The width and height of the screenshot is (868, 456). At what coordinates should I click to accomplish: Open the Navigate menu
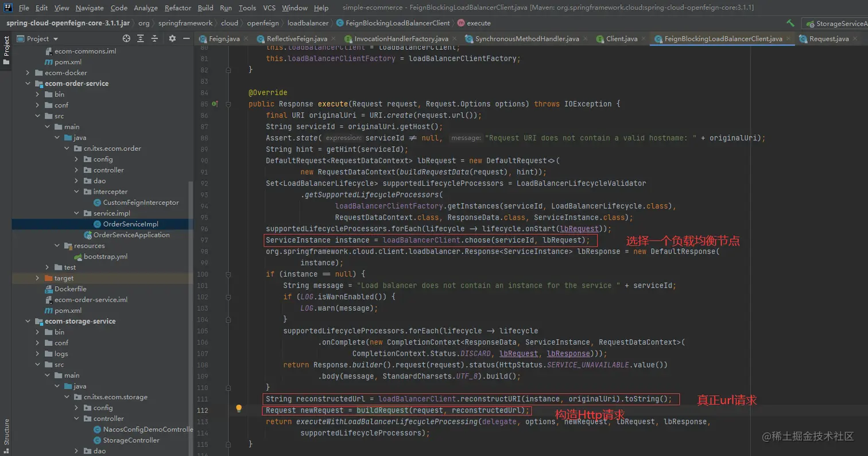[90, 8]
